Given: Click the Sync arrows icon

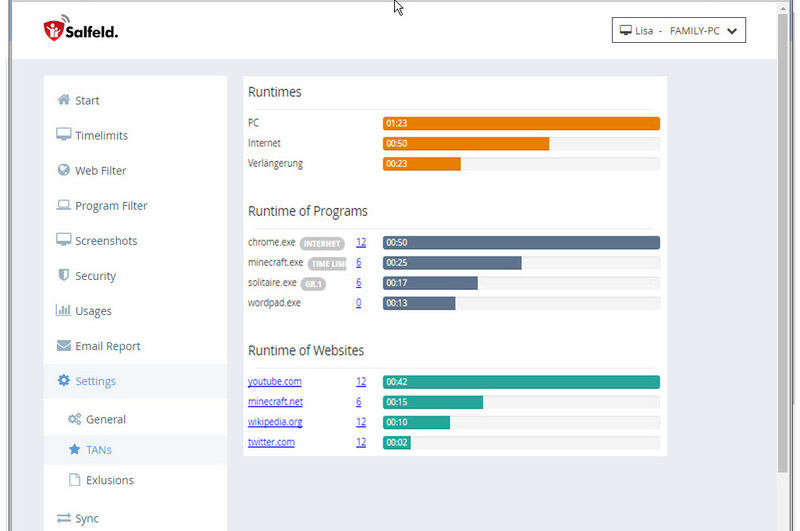Looking at the screenshot, I should click(64, 518).
